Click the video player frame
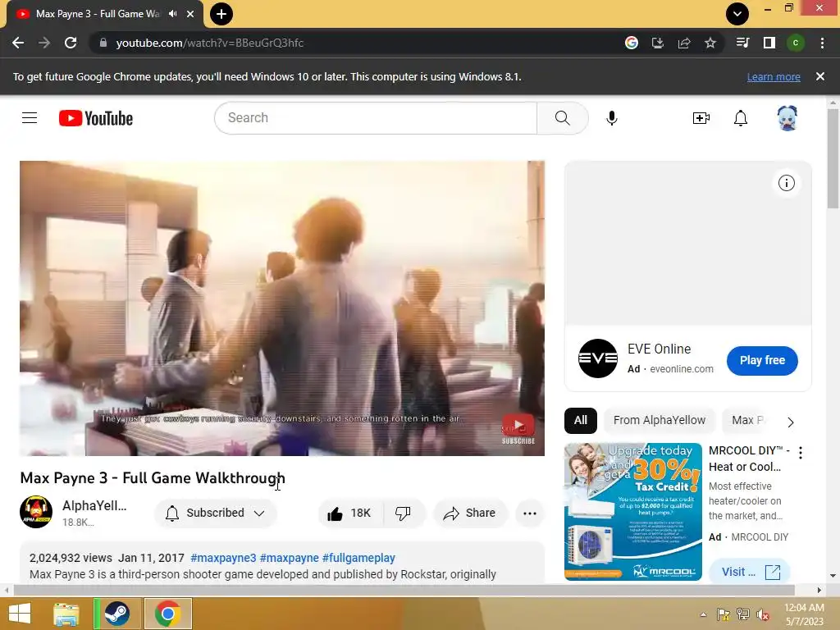 point(282,308)
